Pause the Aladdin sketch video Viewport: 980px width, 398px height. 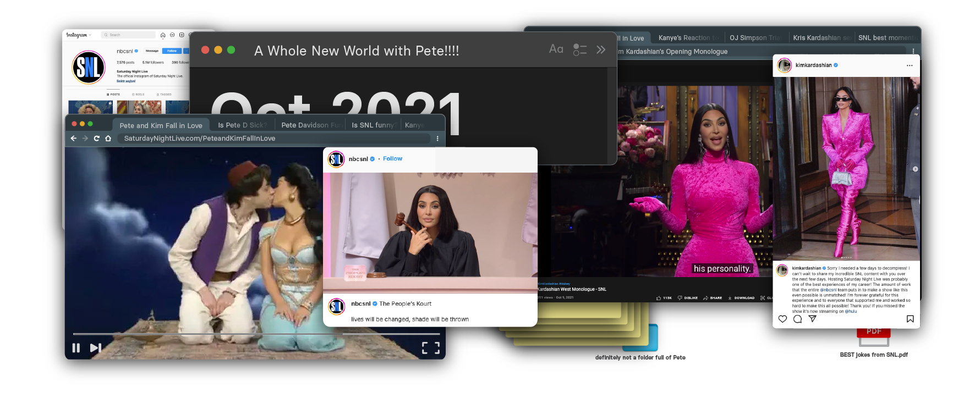(76, 347)
